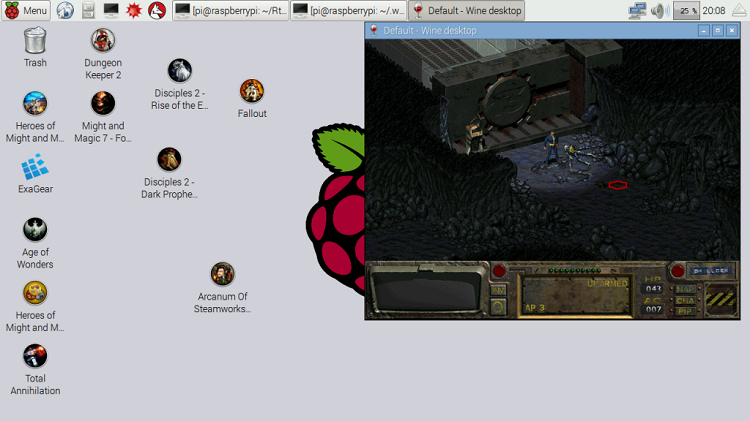Click the HP 043 counter display
This screenshot has width=750, height=421.
[x=653, y=289]
